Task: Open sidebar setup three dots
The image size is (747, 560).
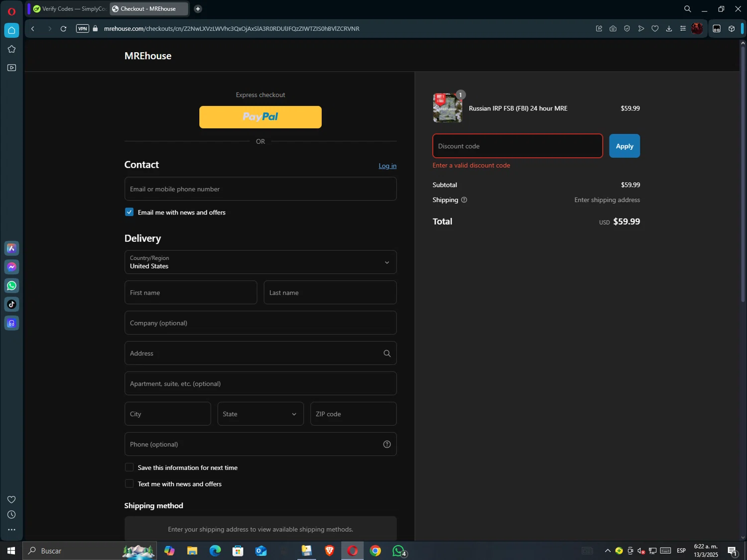Action: (x=11, y=530)
